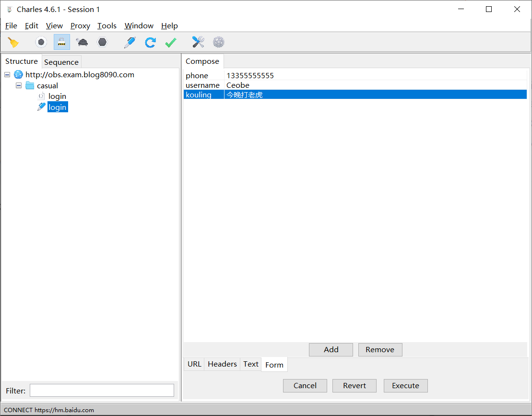
Task: Switch to the Text tab
Action: (x=251, y=364)
